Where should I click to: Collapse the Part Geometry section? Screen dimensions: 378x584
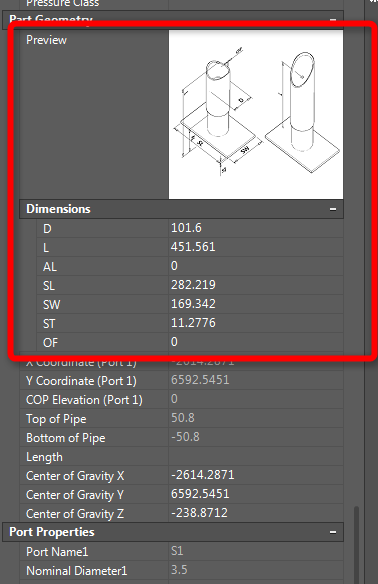click(x=333, y=20)
